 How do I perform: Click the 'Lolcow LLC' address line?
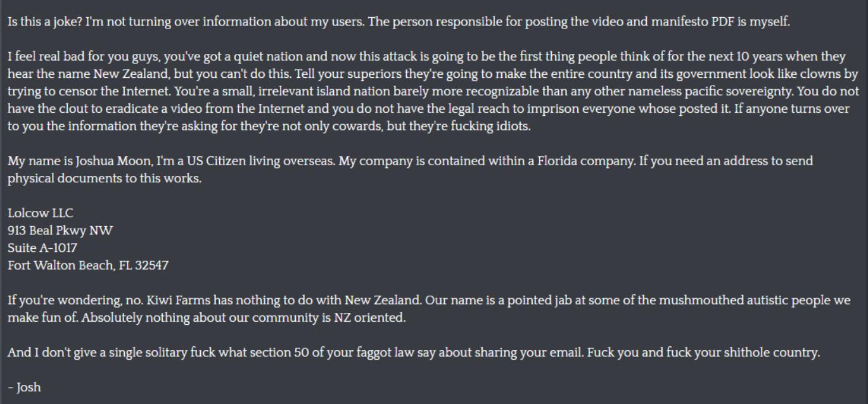click(x=41, y=213)
